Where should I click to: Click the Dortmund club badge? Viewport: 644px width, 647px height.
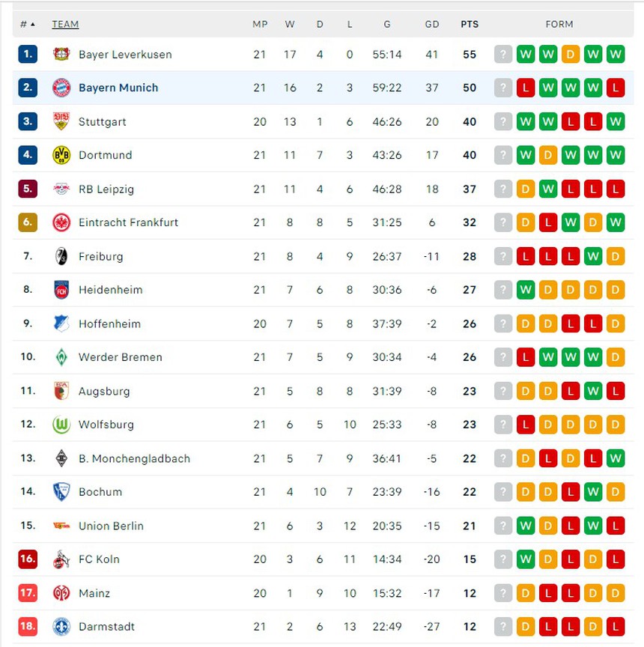[63, 155]
